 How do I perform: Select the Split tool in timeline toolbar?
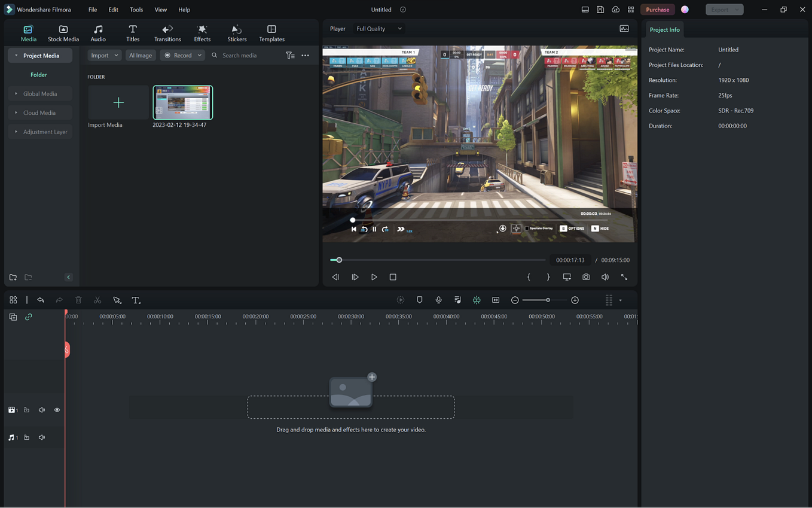pos(97,300)
